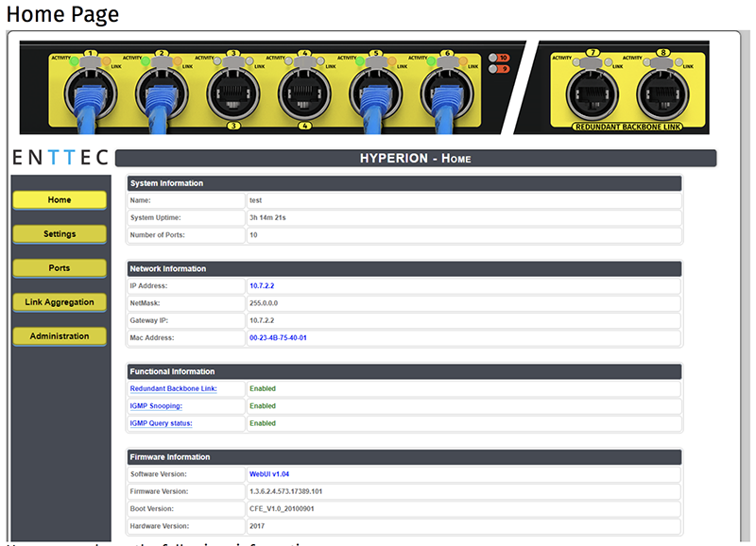The image size is (756, 546).
Task: Select the uptime value '3h 14m 21s'
Action: click(267, 218)
